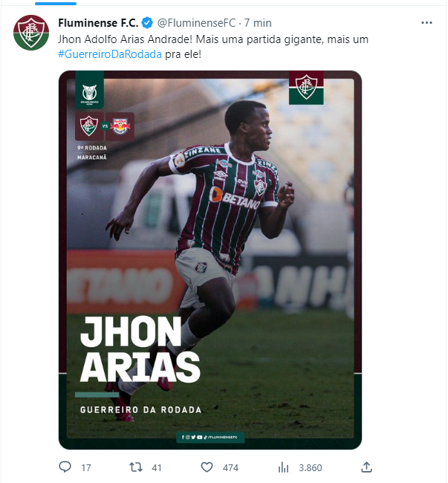Click the 17 replies count
Screen dimensions: 448x483
point(86,468)
